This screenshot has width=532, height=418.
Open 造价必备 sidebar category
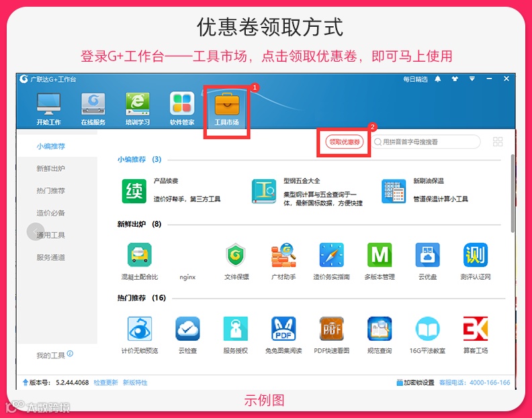[x=51, y=213]
